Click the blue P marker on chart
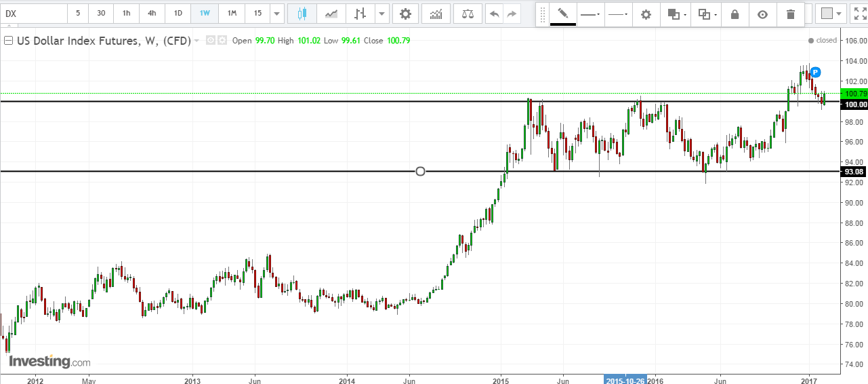The height and width of the screenshot is (384, 868). 816,72
